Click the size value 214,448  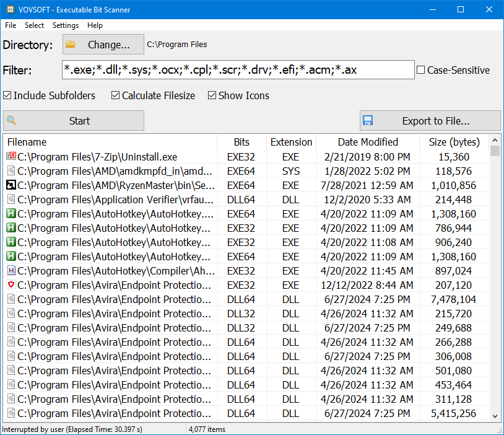pos(453,200)
